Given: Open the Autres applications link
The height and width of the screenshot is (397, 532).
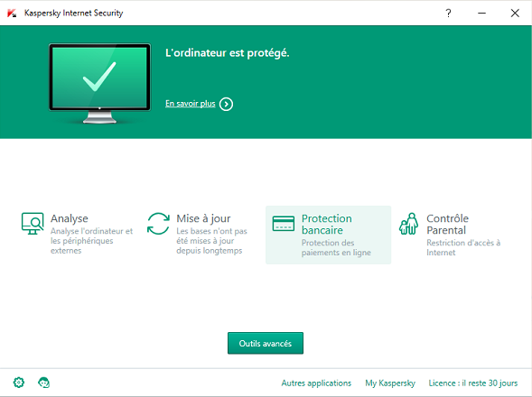Looking at the screenshot, I should (316, 383).
